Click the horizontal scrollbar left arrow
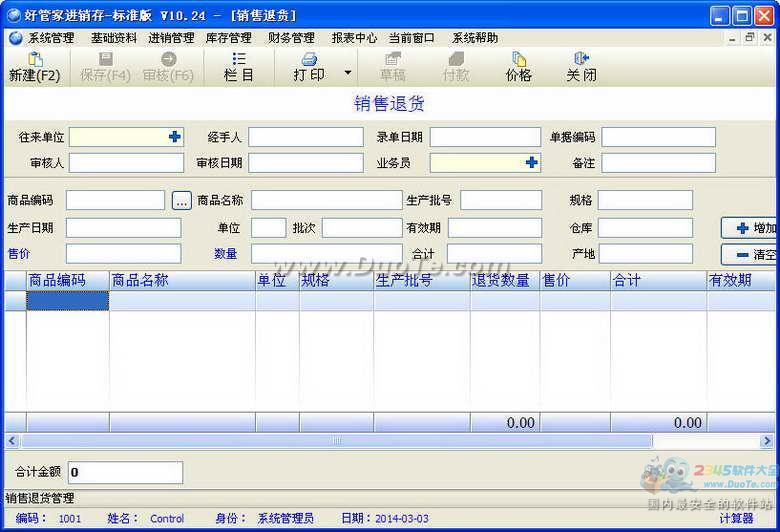Image resolution: width=780 pixels, height=532 pixels. coord(12,440)
